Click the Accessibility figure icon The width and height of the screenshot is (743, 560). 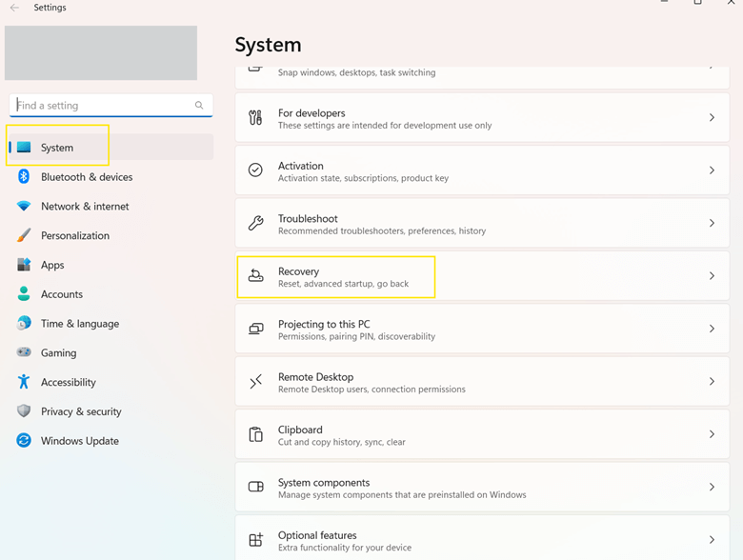[x=24, y=381]
